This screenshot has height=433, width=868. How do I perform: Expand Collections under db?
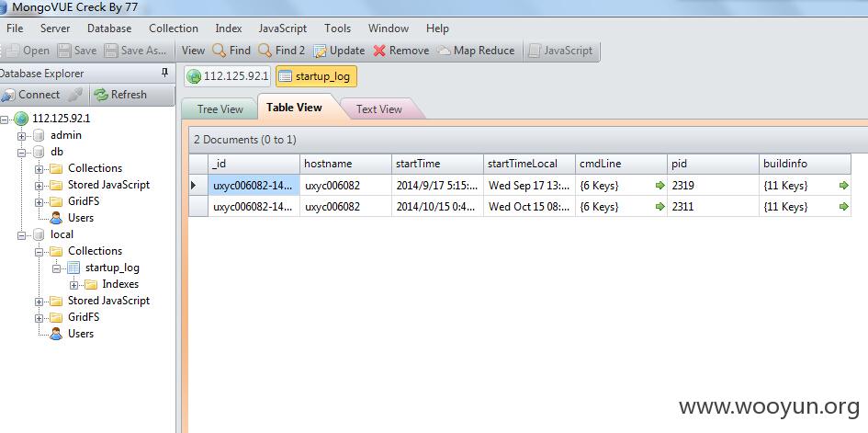click(x=39, y=169)
